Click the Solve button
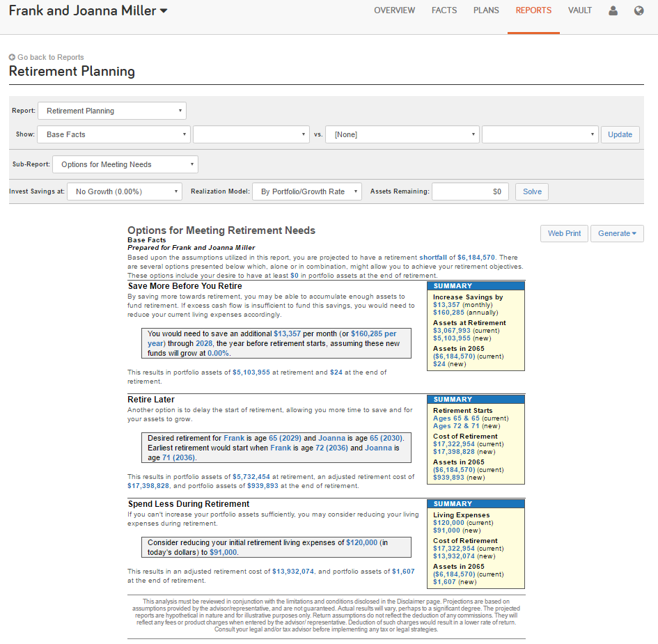This screenshot has height=644, width=658. pyautogui.click(x=532, y=191)
